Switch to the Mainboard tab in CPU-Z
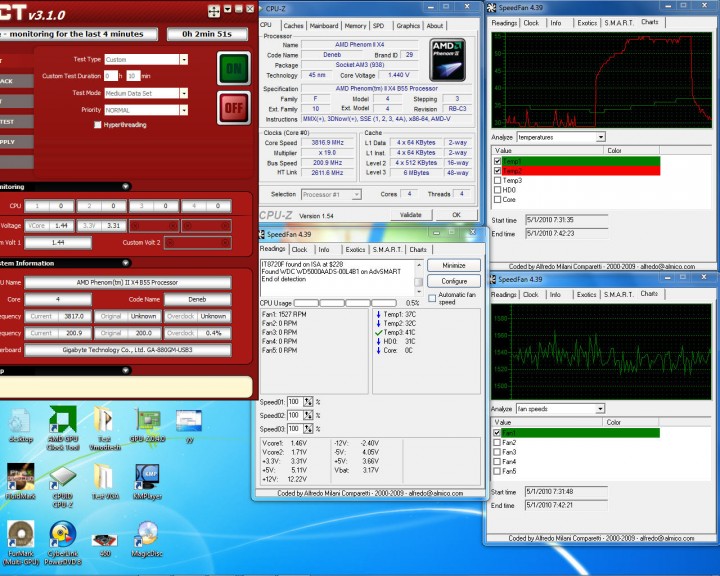The width and height of the screenshot is (720, 576). point(323,26)
